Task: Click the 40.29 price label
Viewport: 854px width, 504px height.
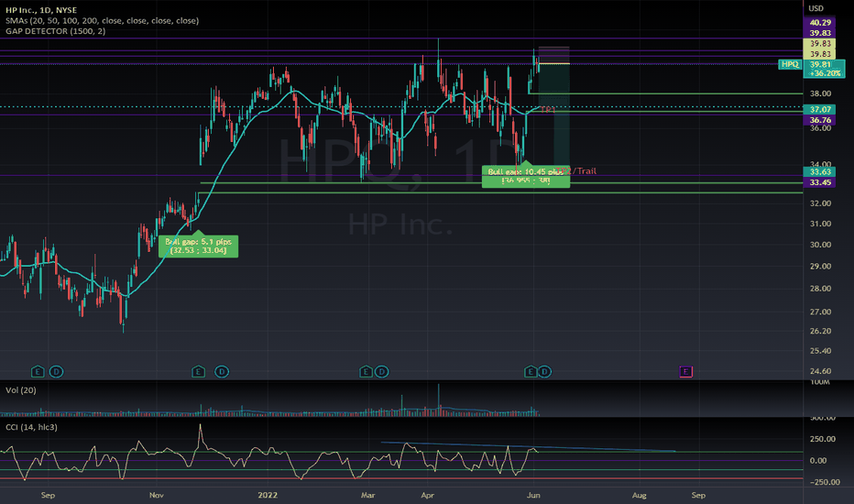Action: 820,23
